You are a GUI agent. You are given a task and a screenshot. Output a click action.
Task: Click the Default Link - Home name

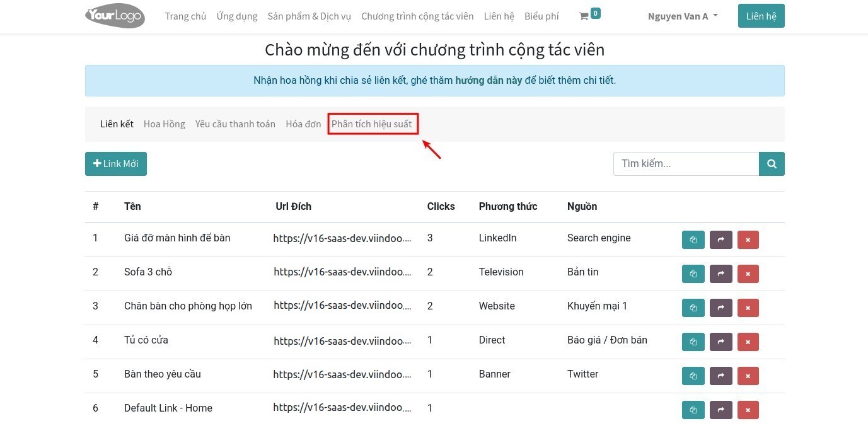click(168, 408)
